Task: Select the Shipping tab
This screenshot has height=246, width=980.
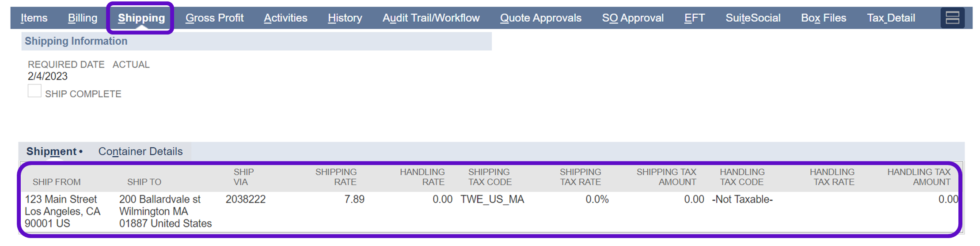Action: (x=141, y=18)
